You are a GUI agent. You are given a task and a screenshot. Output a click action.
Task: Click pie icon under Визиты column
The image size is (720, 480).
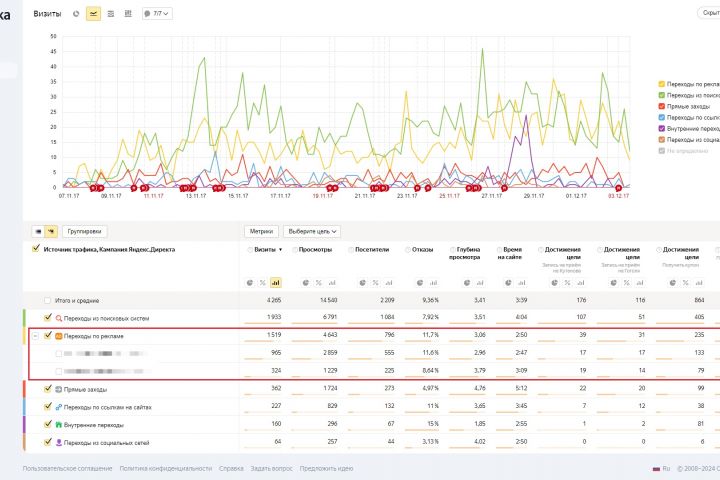coord(250,282)
